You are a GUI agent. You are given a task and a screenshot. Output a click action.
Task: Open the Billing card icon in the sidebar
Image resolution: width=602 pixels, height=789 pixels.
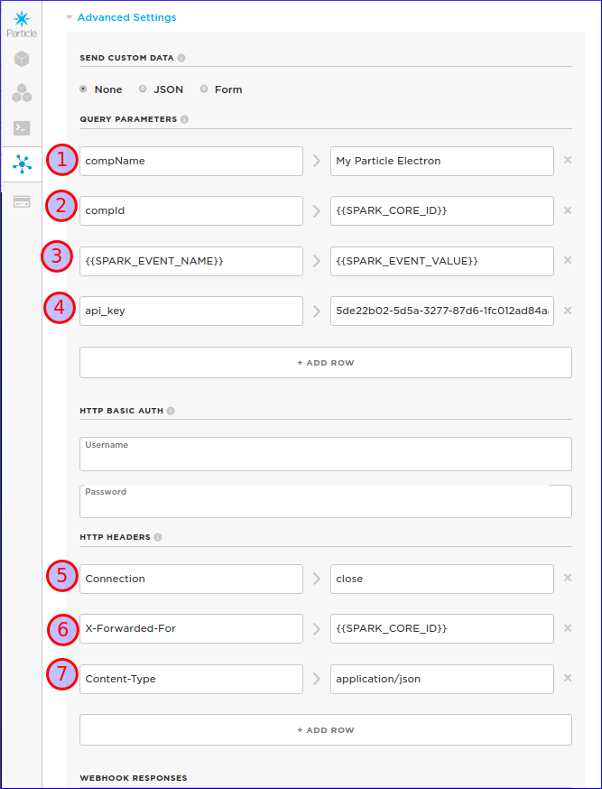[x=21, y=201]
